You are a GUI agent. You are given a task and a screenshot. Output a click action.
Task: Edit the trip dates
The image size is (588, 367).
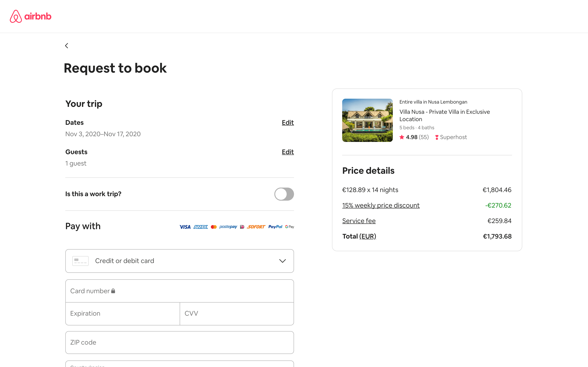pos(288,123)
